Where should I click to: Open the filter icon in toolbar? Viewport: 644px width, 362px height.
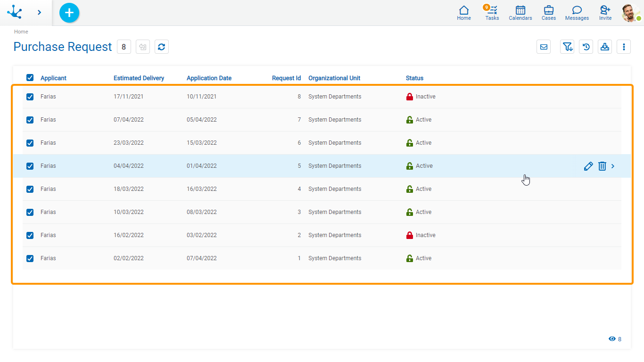click(567, 47)
